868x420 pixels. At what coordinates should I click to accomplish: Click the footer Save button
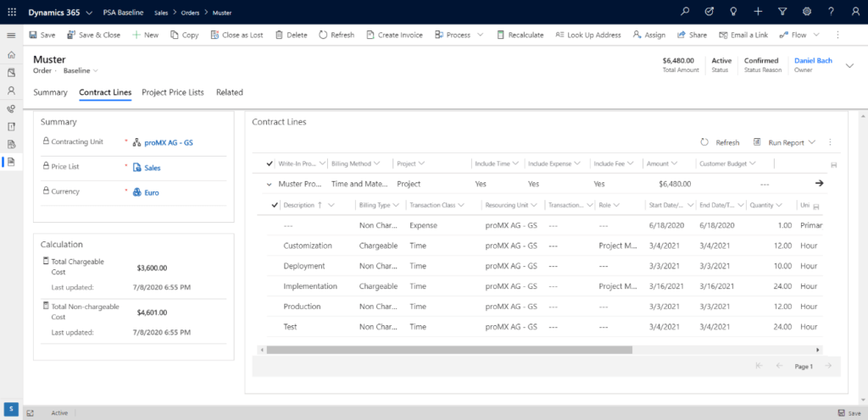849,413
